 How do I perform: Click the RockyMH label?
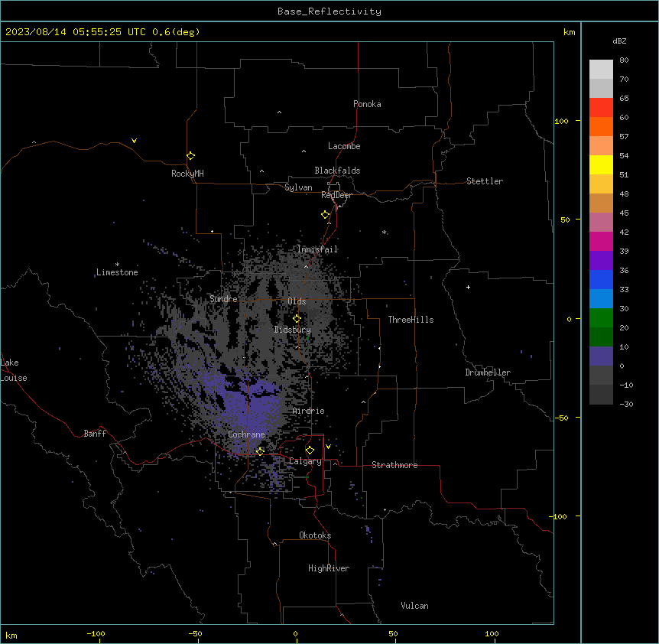pyautogui.click(x=187, y=174)
